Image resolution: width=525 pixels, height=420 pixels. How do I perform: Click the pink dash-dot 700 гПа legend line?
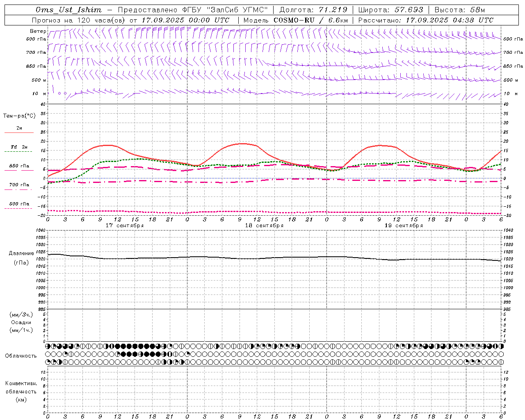[19, 189]
